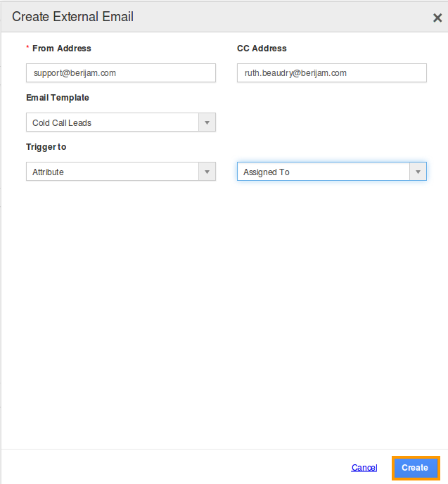The height and width of the screenshot is (484, 448).
Task: Click the Cancel link
Action: coord(364,468)
